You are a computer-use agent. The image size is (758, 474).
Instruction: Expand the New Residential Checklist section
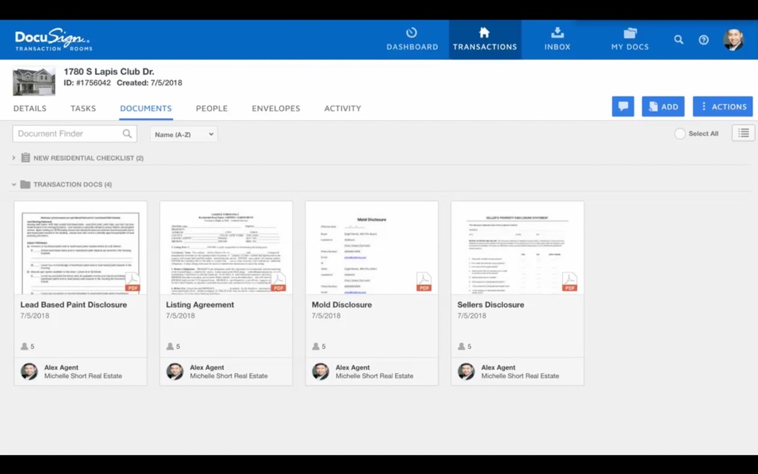coord(14,158)
